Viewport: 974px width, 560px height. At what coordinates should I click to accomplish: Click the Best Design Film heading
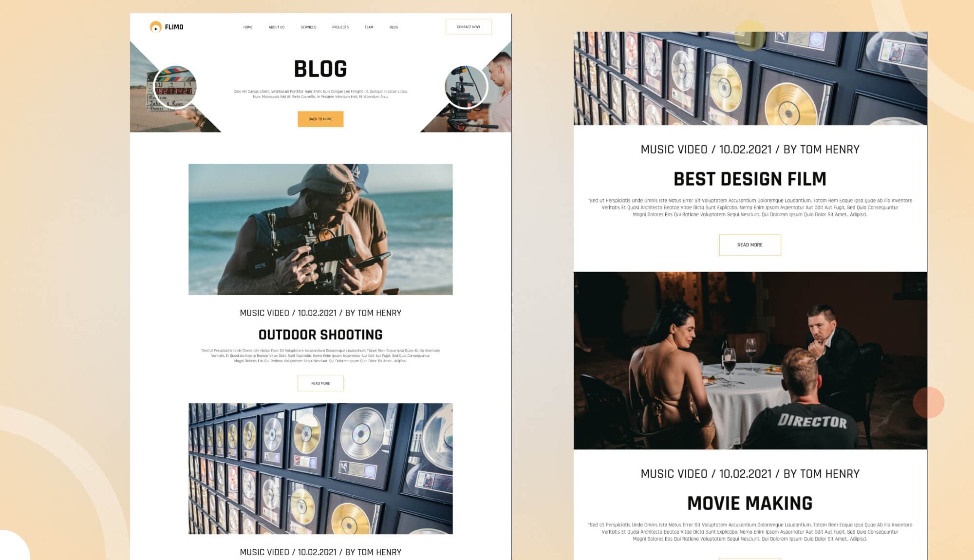(x=749, y=179)
